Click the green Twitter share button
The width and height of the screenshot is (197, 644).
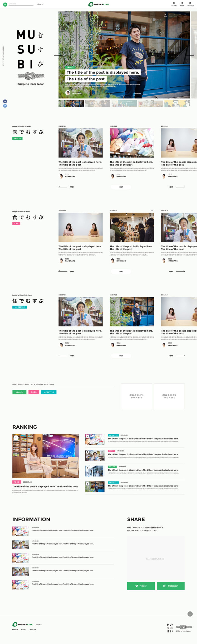[x=141, y=586]
